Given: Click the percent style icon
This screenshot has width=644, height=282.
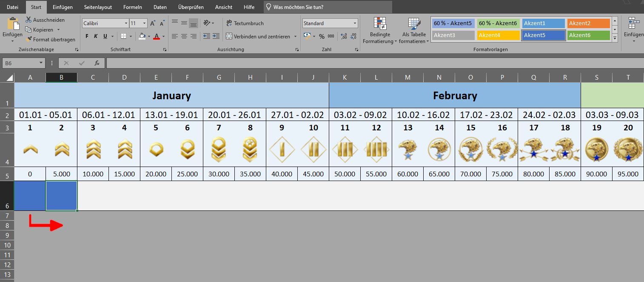Looking at the screenshot, I should [322, 36].
